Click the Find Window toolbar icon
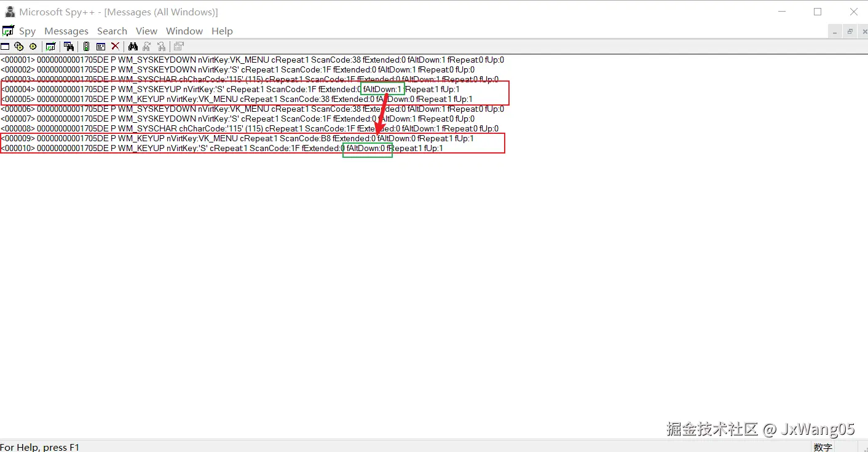868x452 pixels. (x=69, y=47)
